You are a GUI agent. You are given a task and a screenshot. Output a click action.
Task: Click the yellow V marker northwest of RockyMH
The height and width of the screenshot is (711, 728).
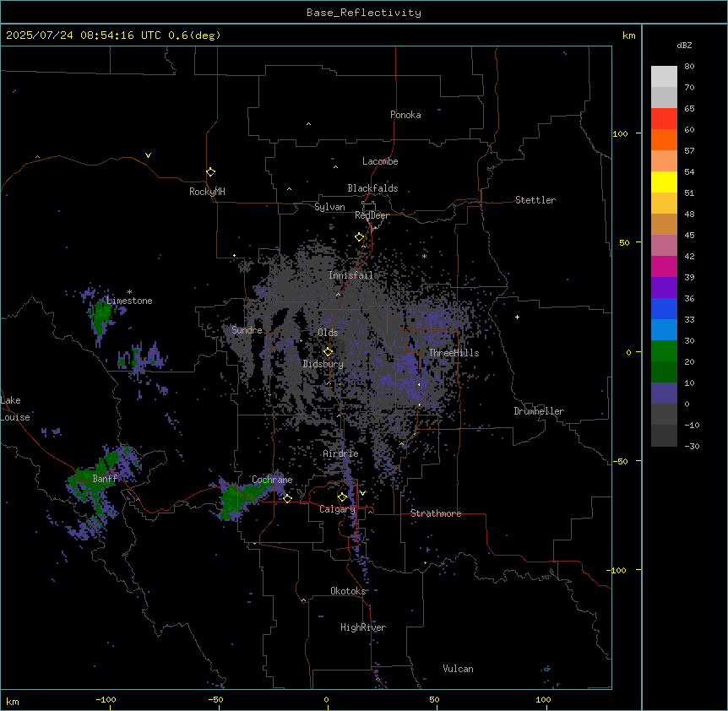[148, 155]
